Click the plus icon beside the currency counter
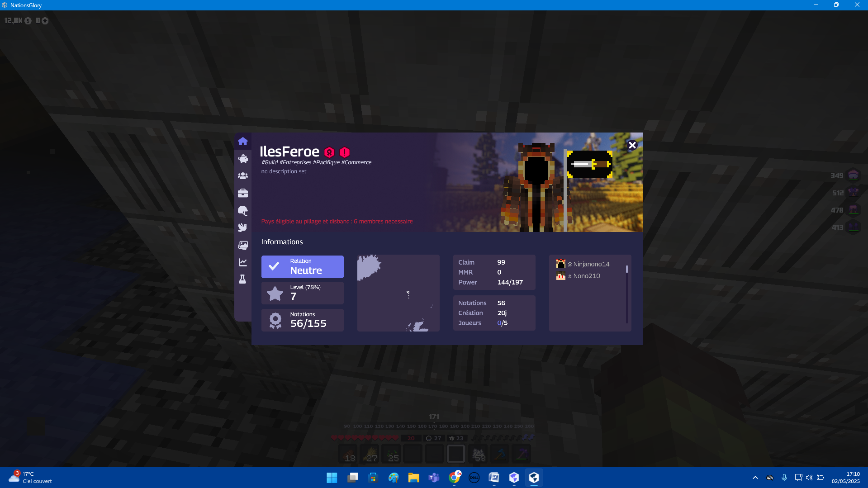868x488 pixels. click(45, 21)
